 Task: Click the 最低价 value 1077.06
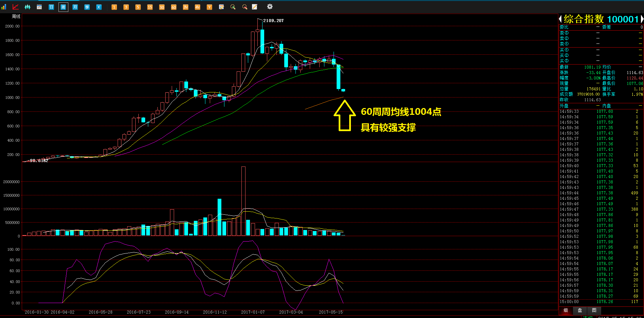[x=635, y=84]
